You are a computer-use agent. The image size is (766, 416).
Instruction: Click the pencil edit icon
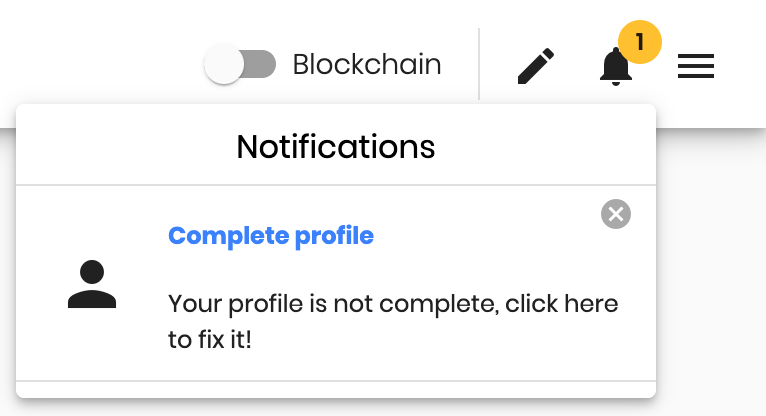536,66
